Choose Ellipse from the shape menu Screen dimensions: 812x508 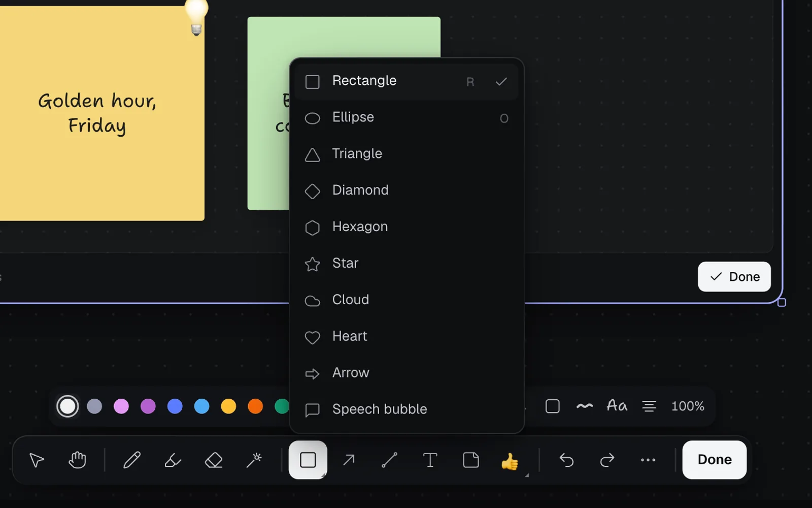407,118
